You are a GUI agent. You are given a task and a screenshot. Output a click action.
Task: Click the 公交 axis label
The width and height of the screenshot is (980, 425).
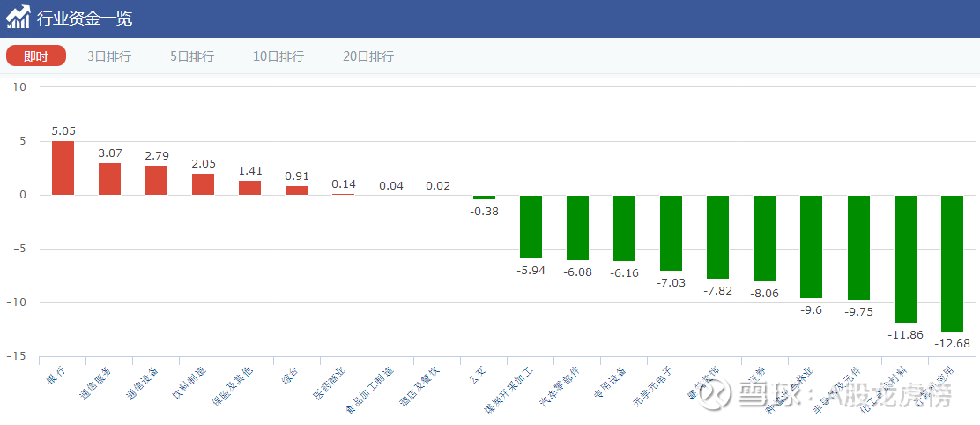[476, 375]
